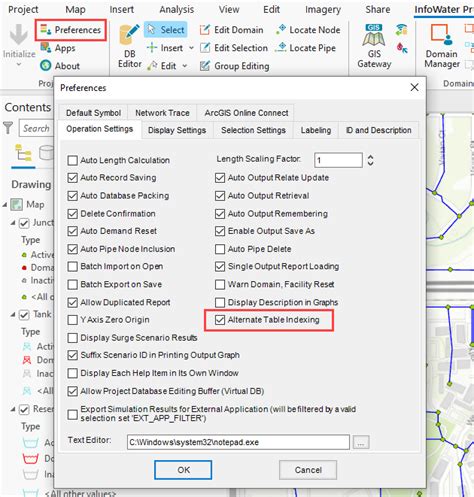This screenshot has height=497, width=474.
Task: Expand the Edit dropdown in ribbon
Action: [185, 66]
